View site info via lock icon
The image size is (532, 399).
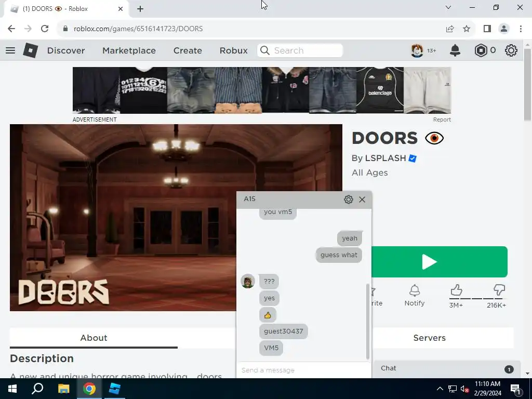(x=65, y=29)
